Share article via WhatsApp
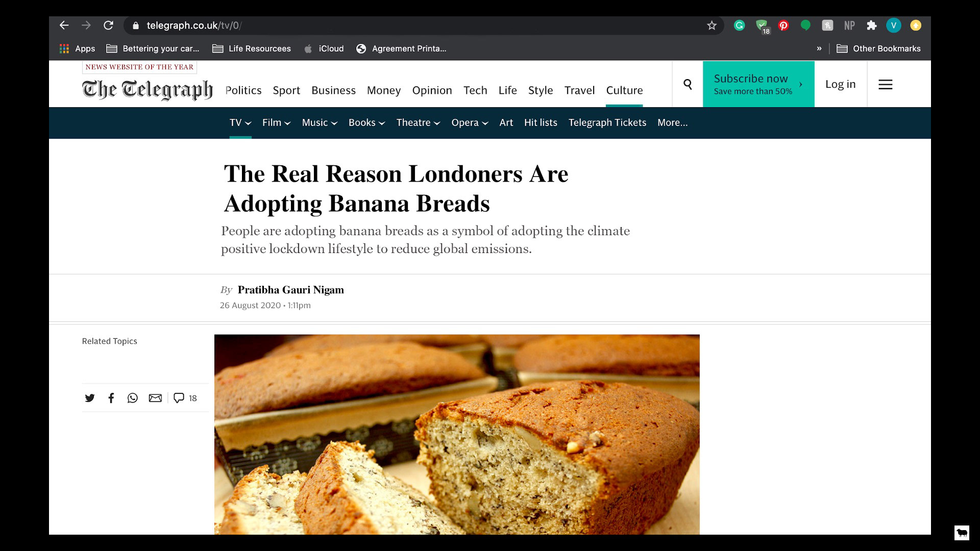This screenshot has width=980, height=551. pos(132,398)
